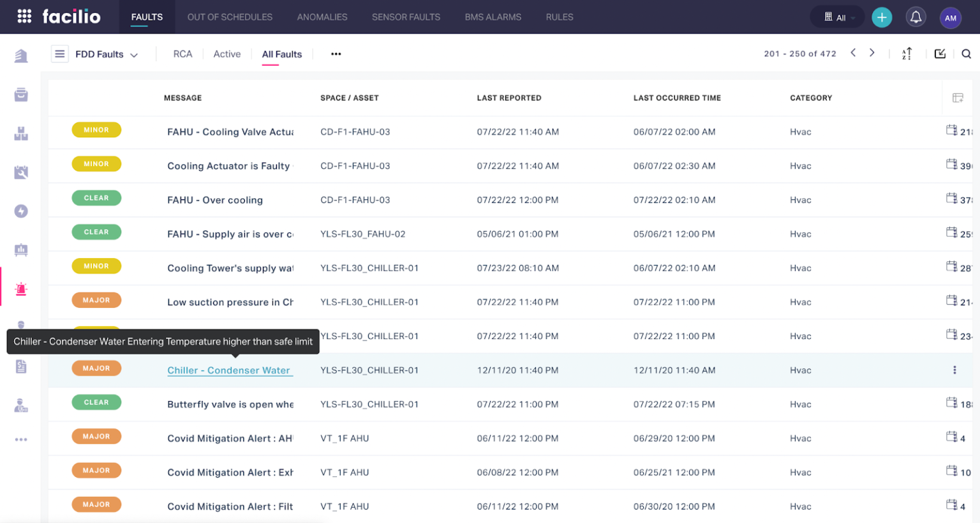Go to next page of faults

pos(872,53)
